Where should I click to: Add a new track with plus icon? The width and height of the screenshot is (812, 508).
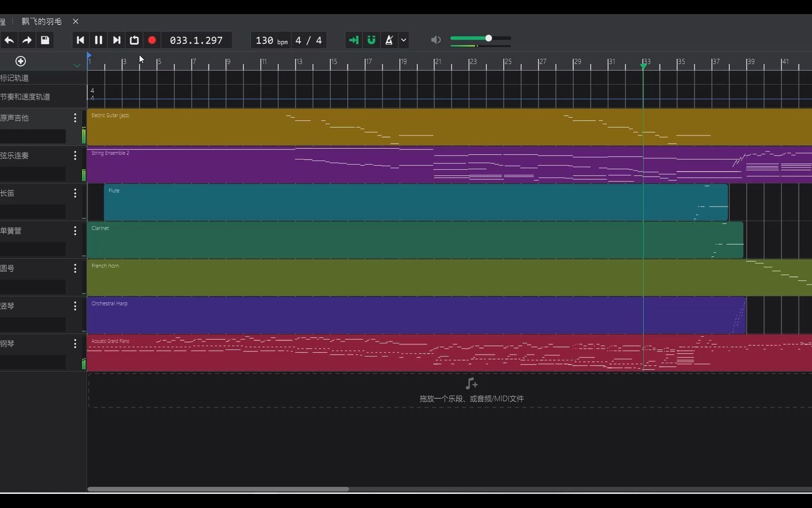[21, 61]
